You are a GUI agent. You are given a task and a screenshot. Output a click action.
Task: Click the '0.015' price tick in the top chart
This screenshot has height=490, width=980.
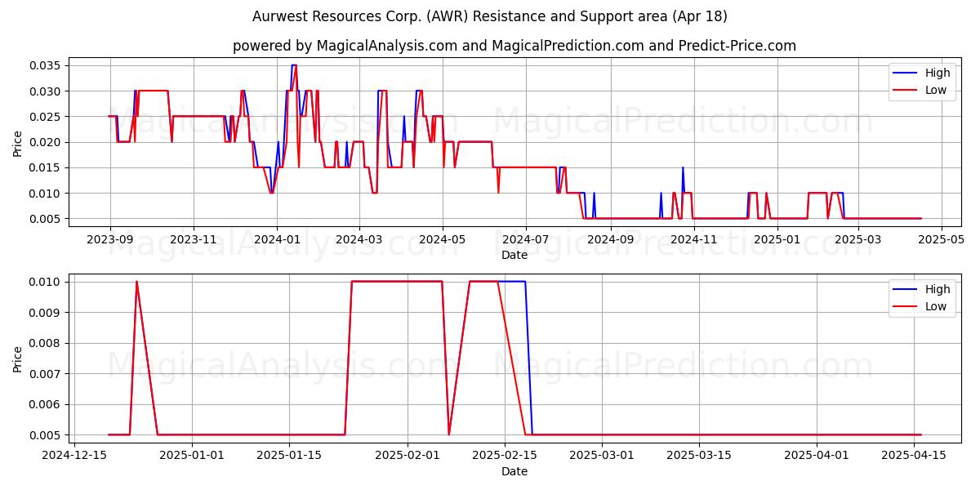(47, 167)
